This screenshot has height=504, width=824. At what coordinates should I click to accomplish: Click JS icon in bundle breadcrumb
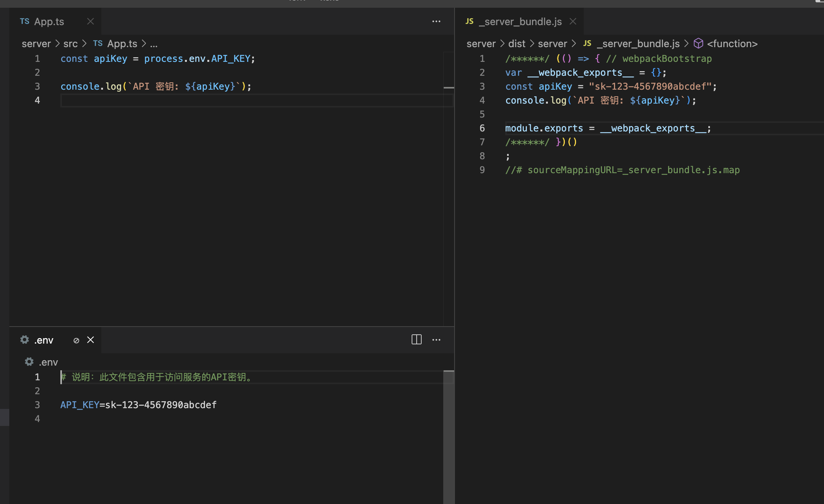(587, 44)
